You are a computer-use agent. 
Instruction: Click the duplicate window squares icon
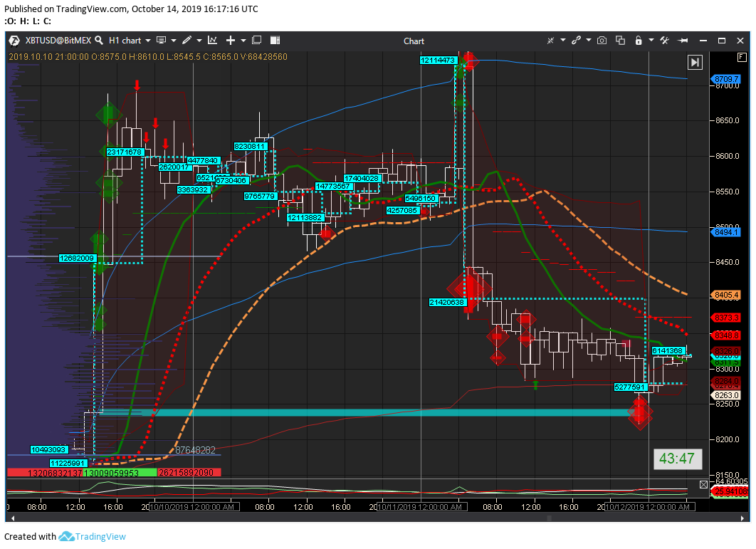(257, 40)
